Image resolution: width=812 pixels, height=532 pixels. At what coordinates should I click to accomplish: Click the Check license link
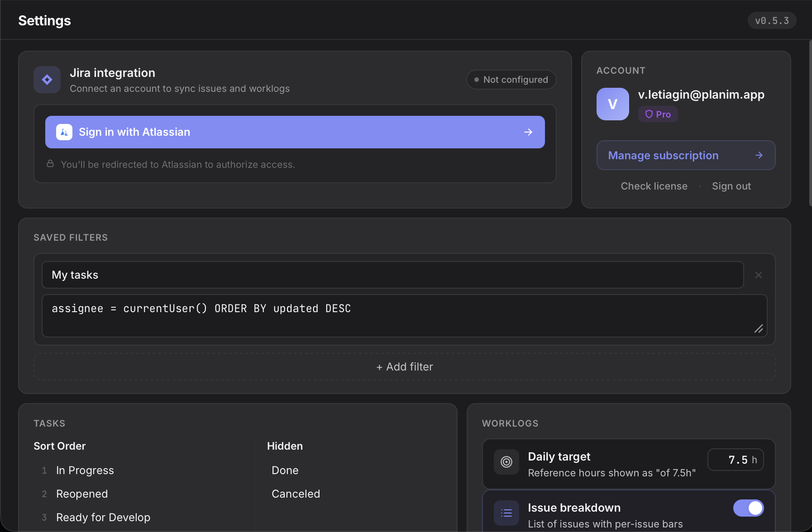(654, 186)
